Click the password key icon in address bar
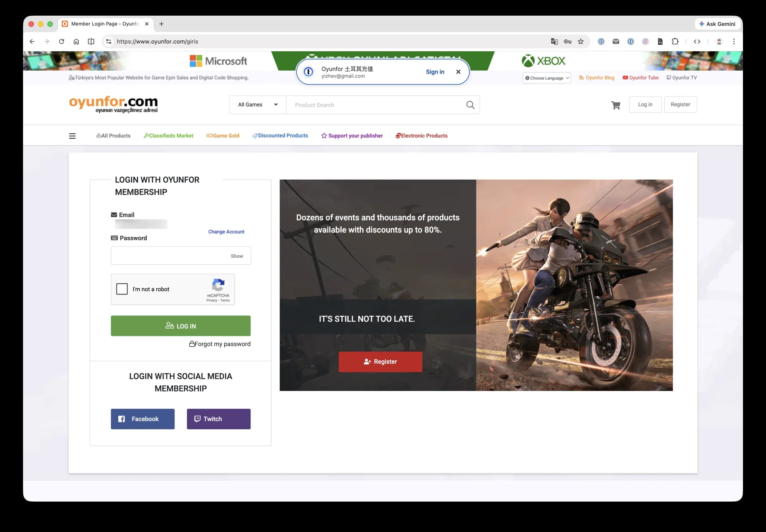 (567, 41)
